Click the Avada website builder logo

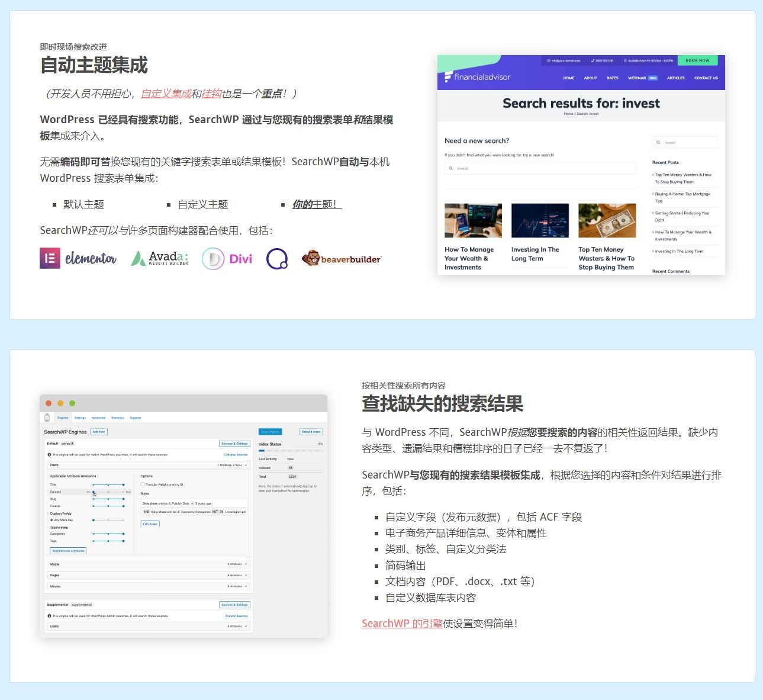tap(160, 258)
